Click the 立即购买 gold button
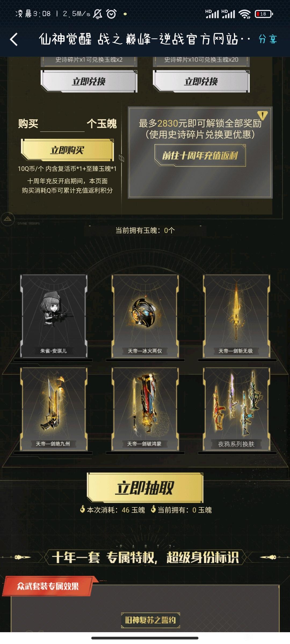 click(67, 150)
